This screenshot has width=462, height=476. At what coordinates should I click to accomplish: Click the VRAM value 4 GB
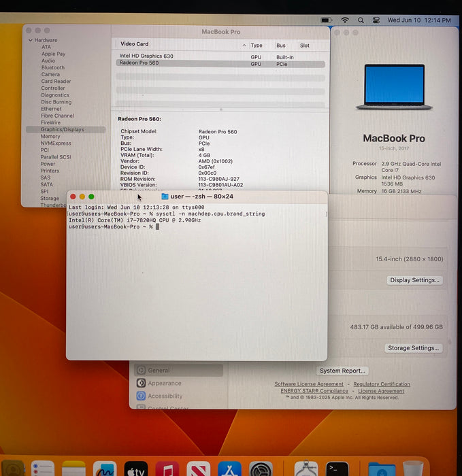[204, 155]
